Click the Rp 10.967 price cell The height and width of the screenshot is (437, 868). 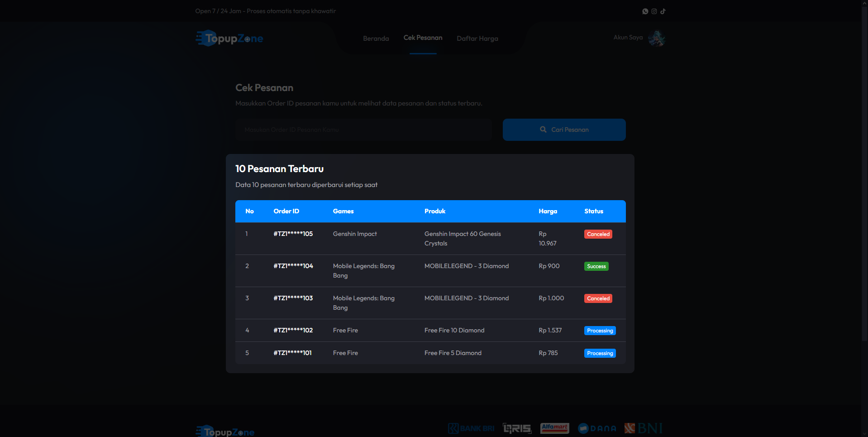click(548, 239)
